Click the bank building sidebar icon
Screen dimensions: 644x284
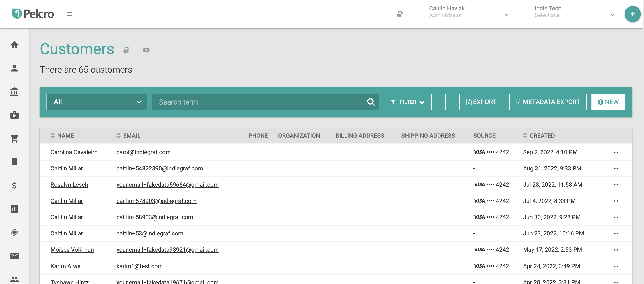point(14,92)
